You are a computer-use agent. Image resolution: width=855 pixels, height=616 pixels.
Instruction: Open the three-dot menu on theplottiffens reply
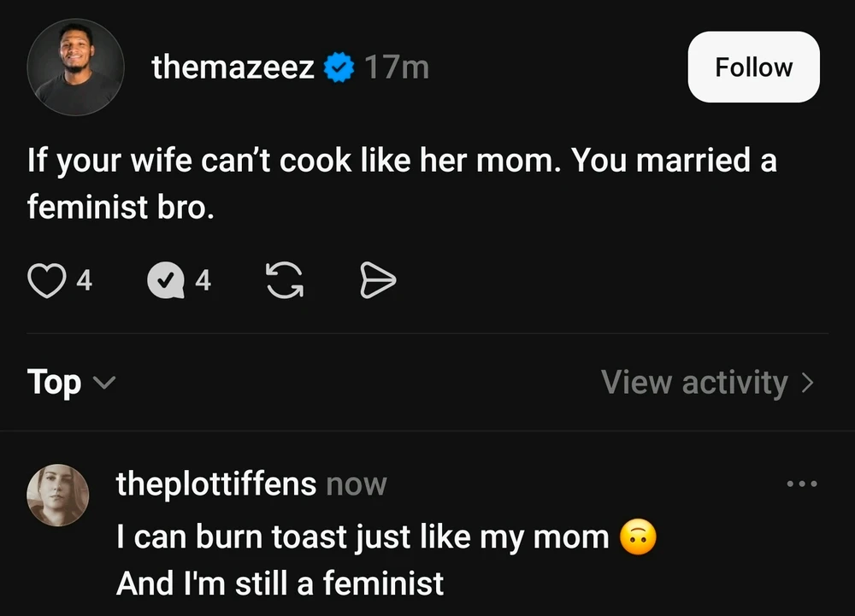click(802, 483)
